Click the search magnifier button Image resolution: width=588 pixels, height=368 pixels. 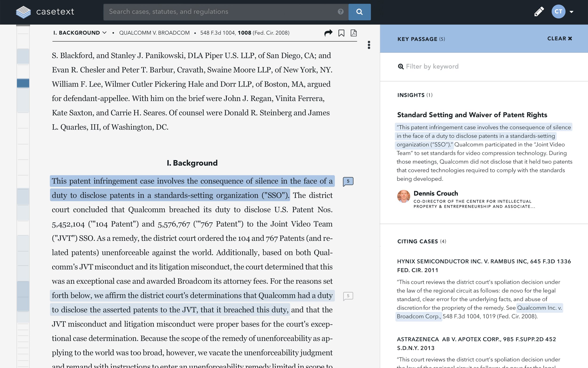coord(360,12)
